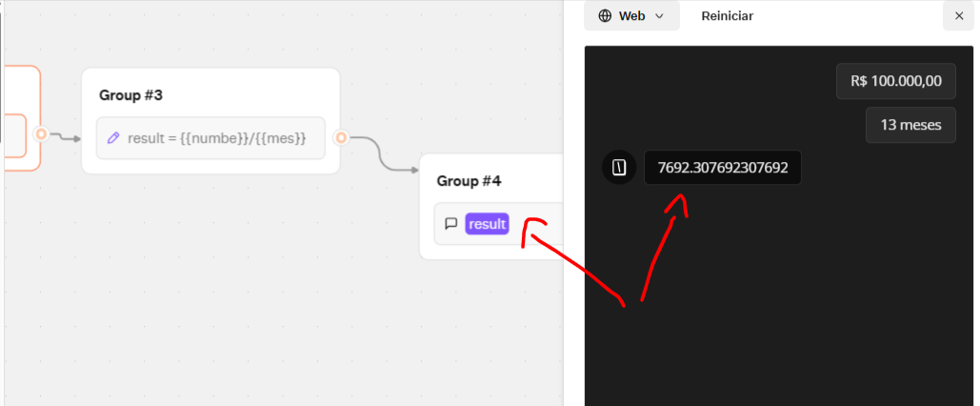The height and width of the screenshot is (406, 980).
Task: Select the 13 meses chat bubble
Action: (x=910, y=125)
